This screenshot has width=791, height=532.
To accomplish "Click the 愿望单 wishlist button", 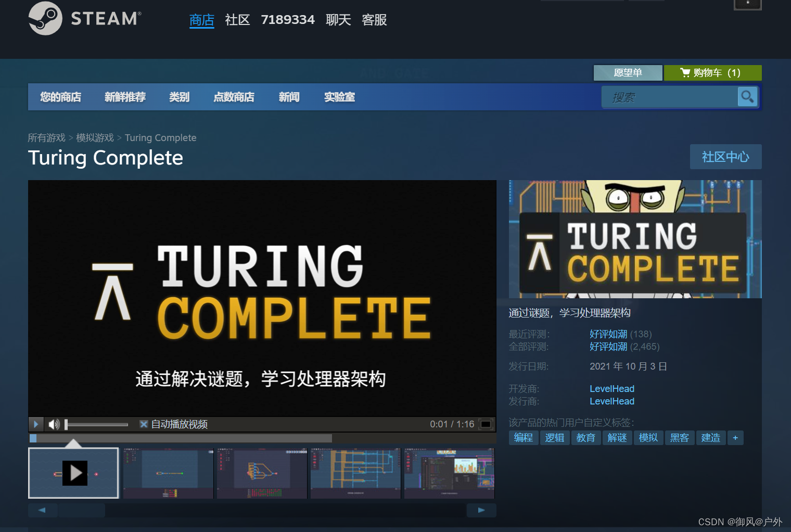I will coord(628,73).
